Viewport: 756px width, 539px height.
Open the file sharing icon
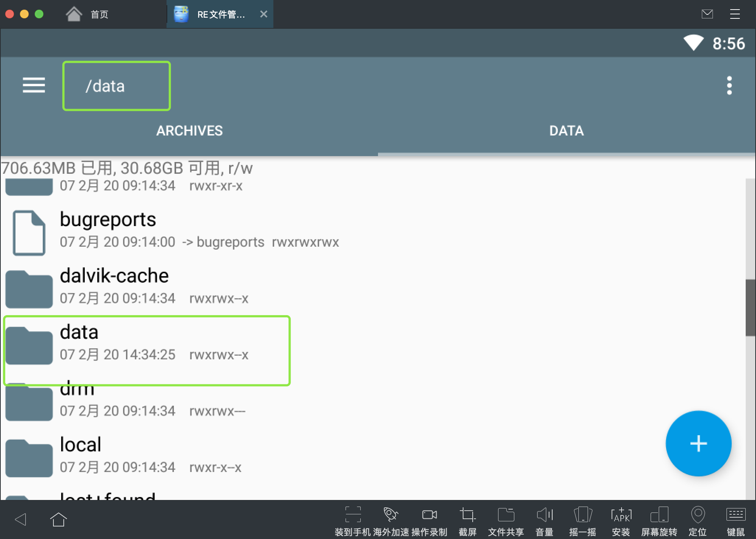(x=506, y=515)
